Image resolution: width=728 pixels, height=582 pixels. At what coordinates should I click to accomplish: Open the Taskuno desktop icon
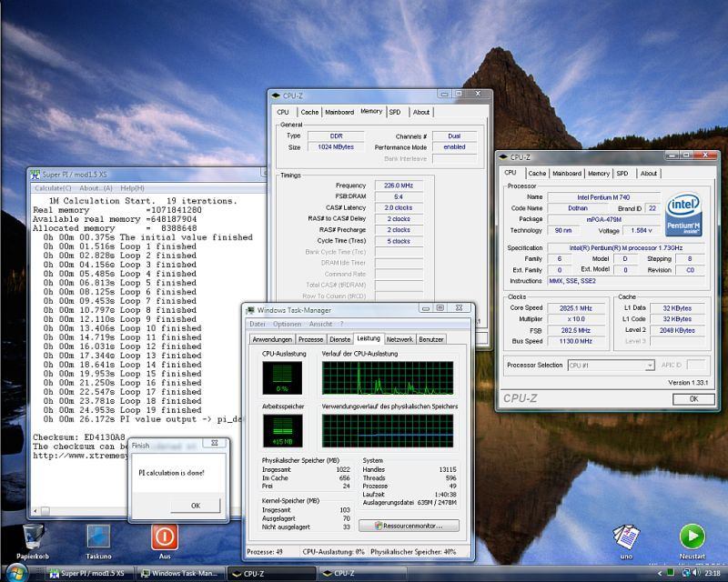tap(98, 537)
